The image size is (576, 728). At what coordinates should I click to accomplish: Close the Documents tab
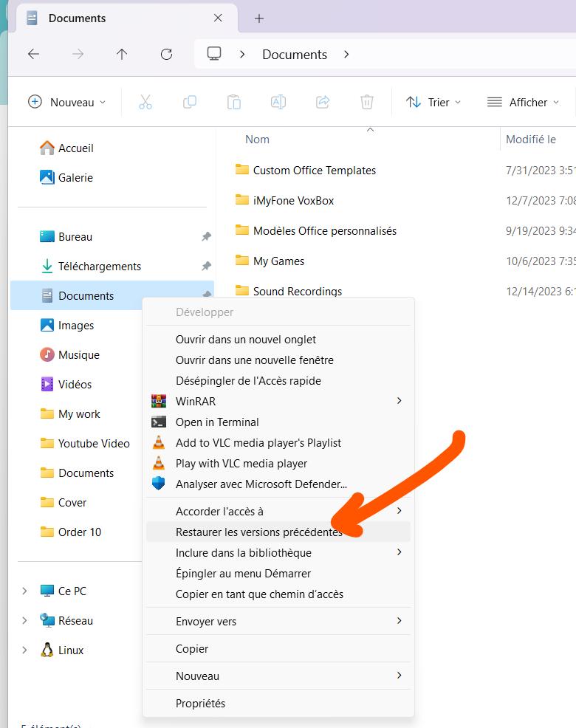pyautogui.click(x=218, y=18)
